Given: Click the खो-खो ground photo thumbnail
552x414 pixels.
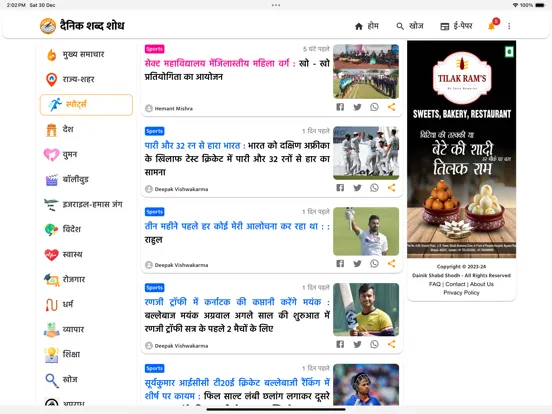Looking at the screenshot, I should [x=366, y=71].
